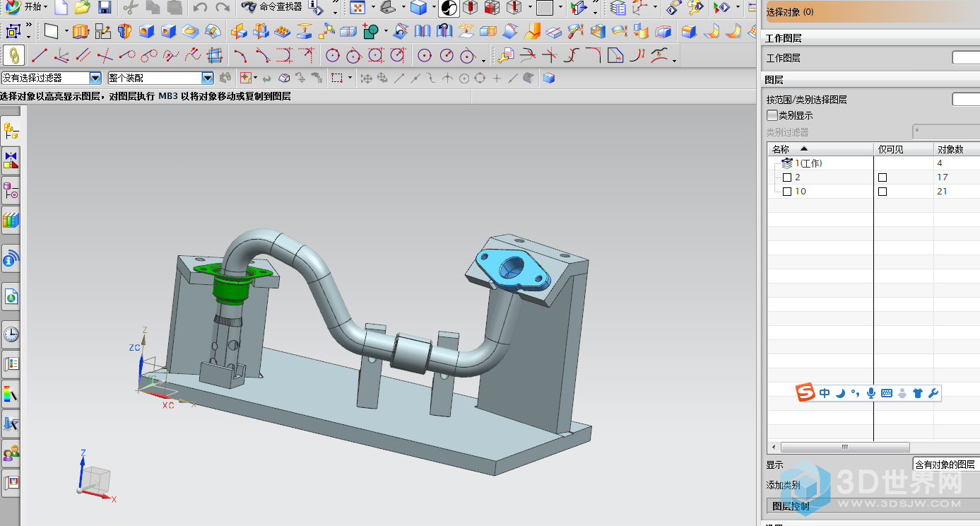Screen dimensions: 980x526
Task: Check the box beside layer 2
Action: [787, 177]
